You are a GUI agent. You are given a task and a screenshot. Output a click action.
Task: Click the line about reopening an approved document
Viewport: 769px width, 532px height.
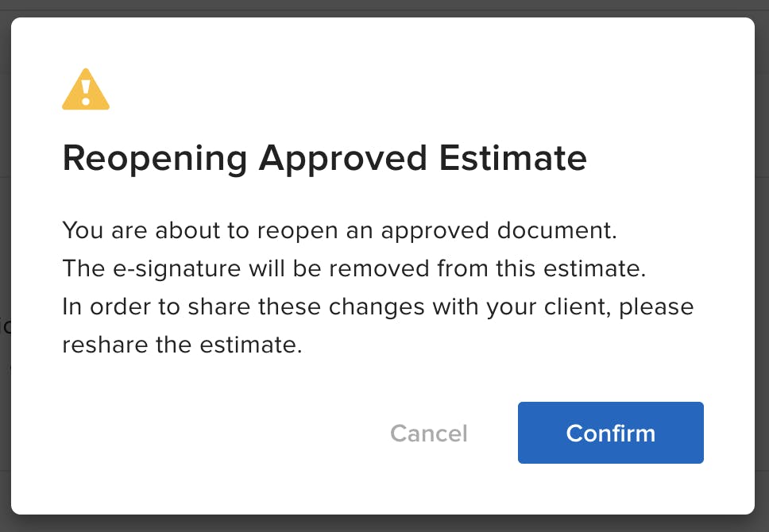(x=339, y=230)
